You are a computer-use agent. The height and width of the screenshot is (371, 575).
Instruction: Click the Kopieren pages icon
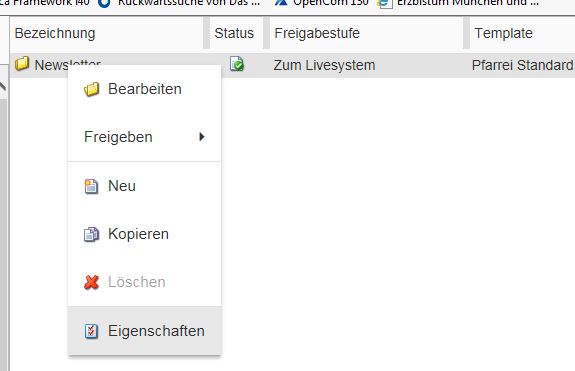coord(91,234)
